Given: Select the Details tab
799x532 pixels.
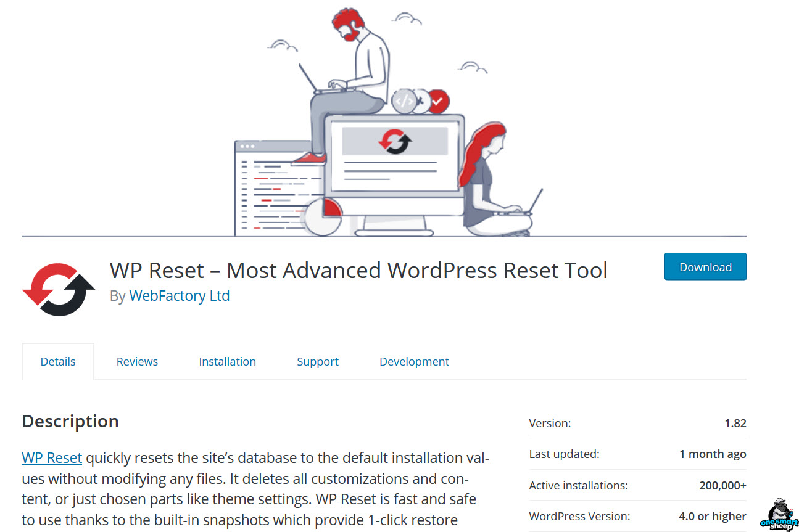Looking at the screenshot, I should pos(58,362).
